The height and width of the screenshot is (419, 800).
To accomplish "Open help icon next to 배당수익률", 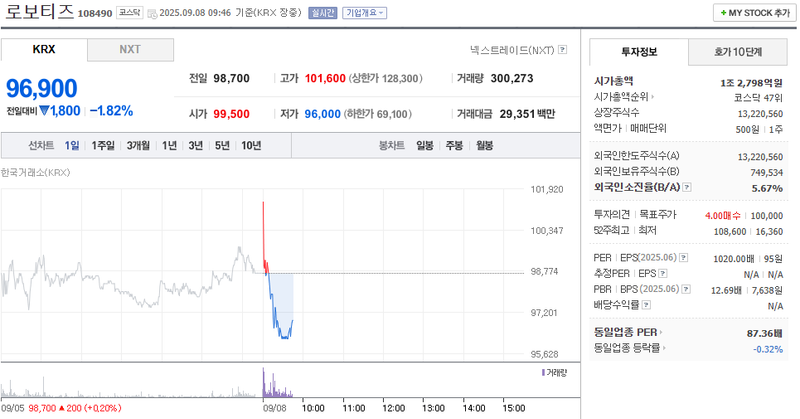I will [x=646, y=305].
